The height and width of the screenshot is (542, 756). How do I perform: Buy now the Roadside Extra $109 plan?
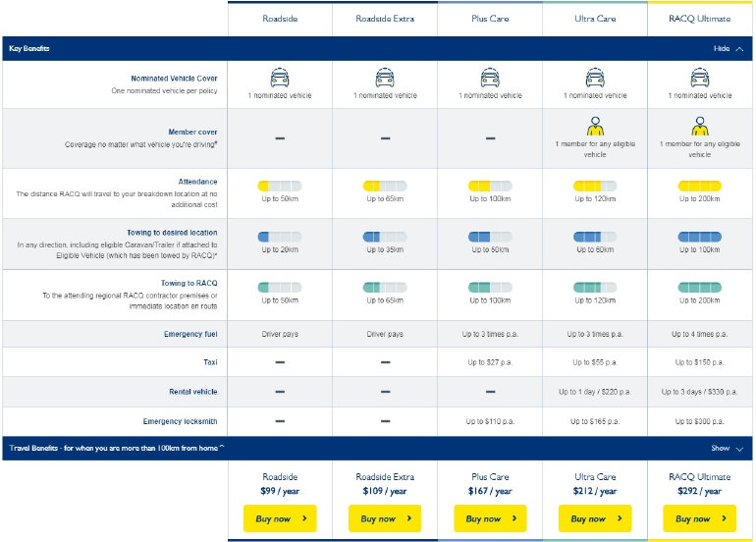click(x=385, y=518)
